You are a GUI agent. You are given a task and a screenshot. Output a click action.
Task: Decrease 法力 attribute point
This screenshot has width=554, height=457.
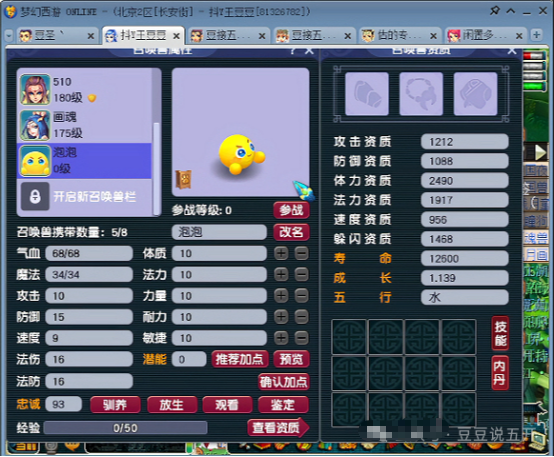click(x=301, y=275)
